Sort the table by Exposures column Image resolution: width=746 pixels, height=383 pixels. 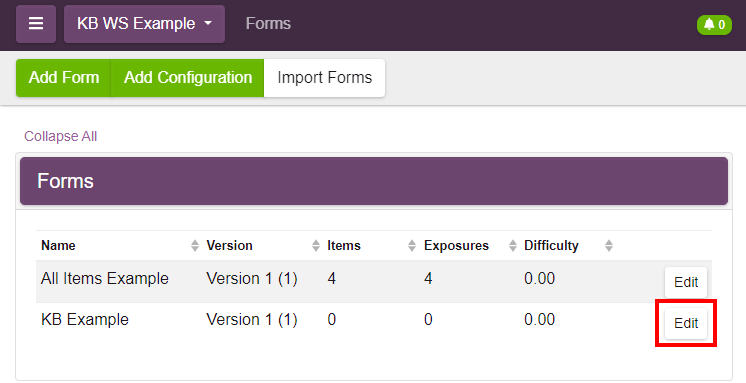[470, 246]
